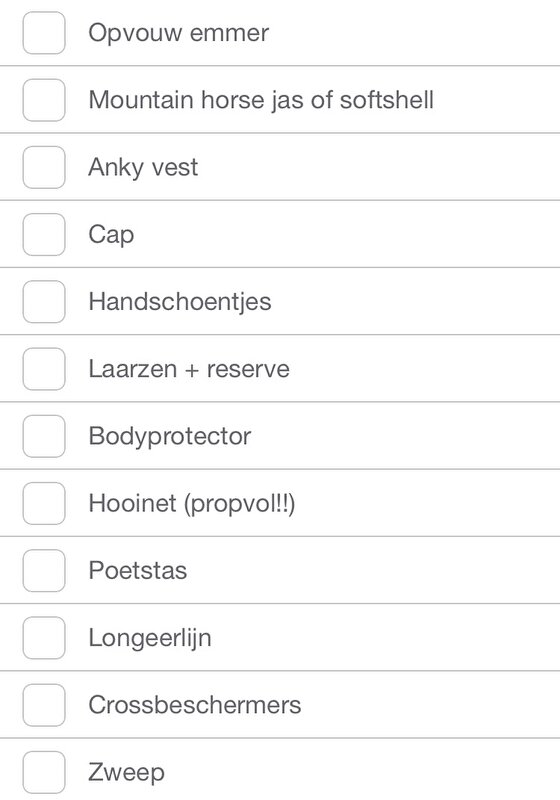This screenshot has width=560, height=800.
Task: Select the Anky vest item label
Action: (x=143, y=167)
